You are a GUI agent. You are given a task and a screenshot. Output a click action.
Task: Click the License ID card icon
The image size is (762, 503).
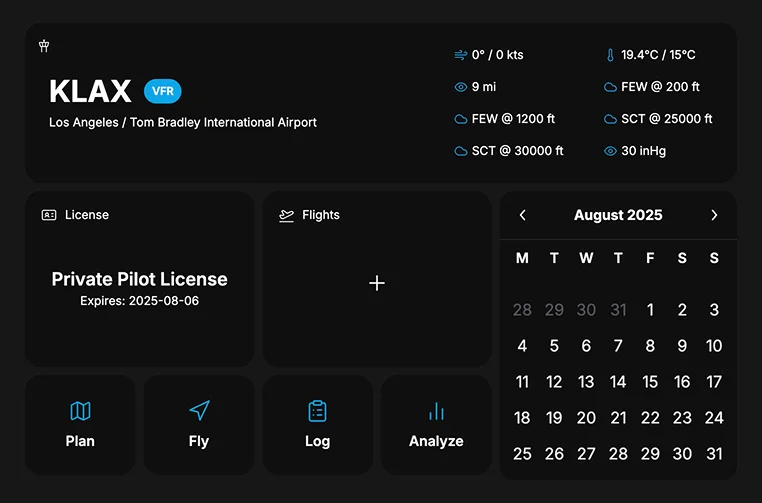49,215
